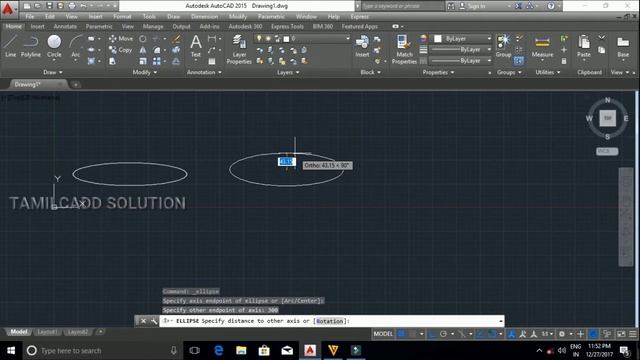Toggle 2D object snap in status bar
The height and width of the screenshot is (360, 640).
coord(492,334)
